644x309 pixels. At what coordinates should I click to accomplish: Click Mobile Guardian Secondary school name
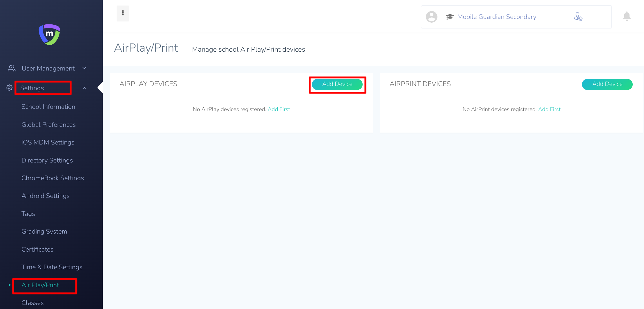(x=497, y=17)
